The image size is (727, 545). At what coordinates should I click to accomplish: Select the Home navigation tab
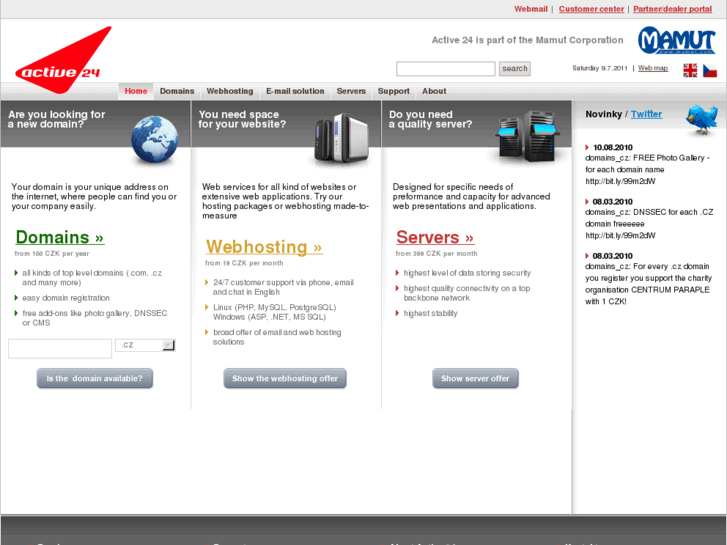tap(136, 91)
